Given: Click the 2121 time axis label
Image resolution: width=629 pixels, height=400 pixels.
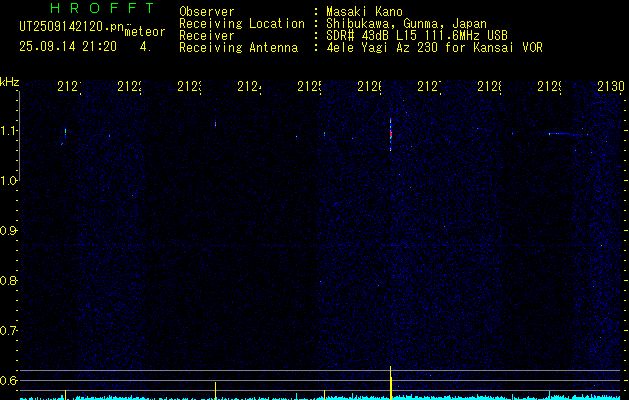Looking at the screenshot, I should 69,86.
